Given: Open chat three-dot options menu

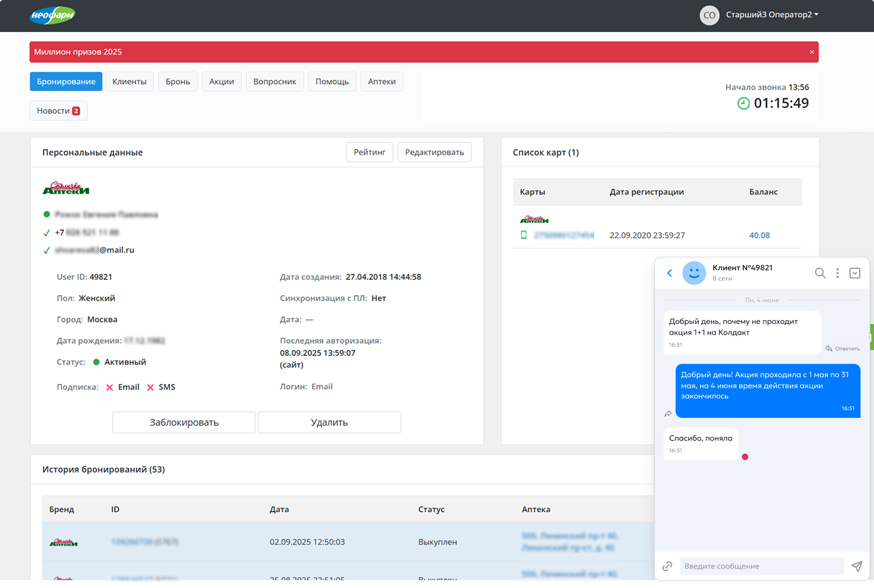Looking at the screenshot, I should point(837,273).
